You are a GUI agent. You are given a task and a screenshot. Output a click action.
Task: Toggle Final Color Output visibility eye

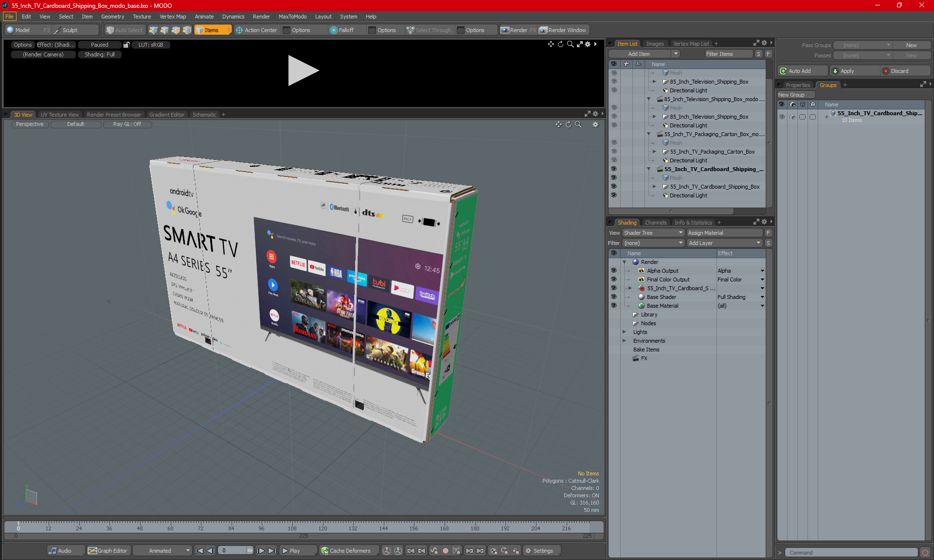[613, 280]
